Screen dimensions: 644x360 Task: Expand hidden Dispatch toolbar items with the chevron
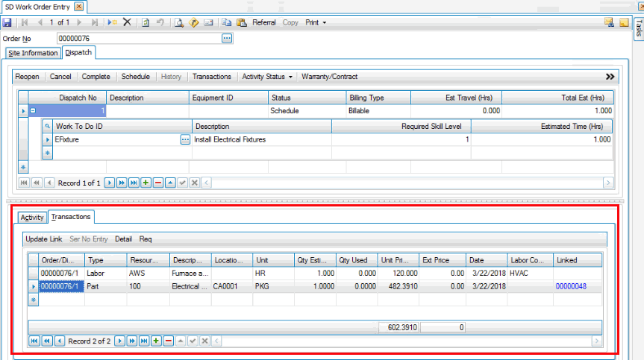(610, 77)
